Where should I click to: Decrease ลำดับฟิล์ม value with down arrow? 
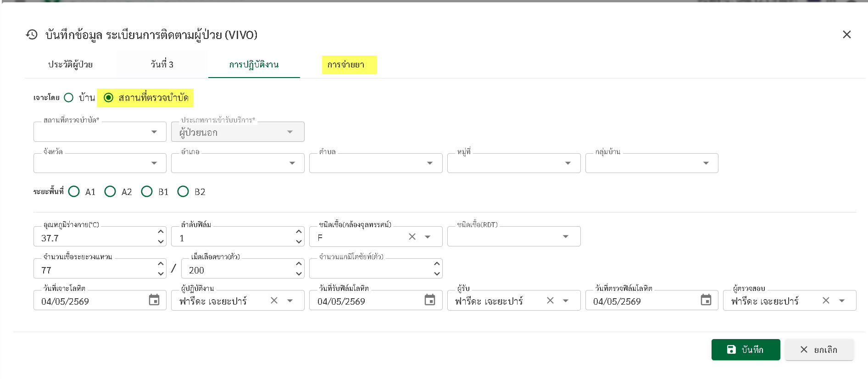pos(299,241)
